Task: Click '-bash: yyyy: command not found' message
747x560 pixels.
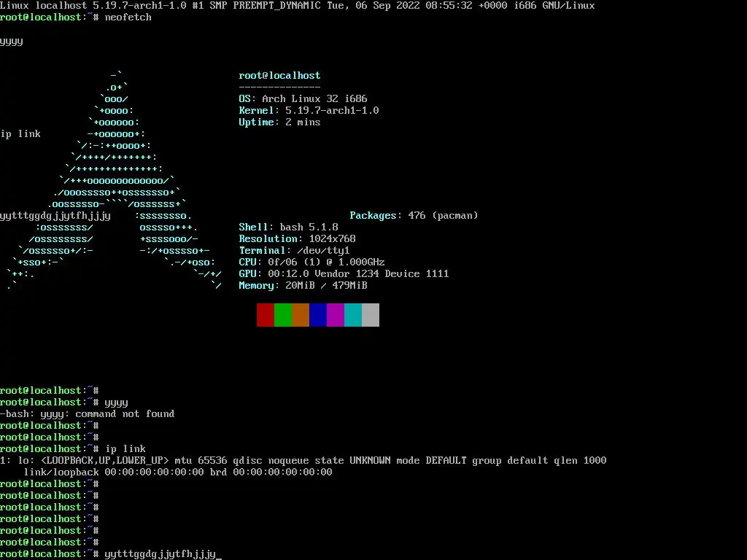Action: 88,414
